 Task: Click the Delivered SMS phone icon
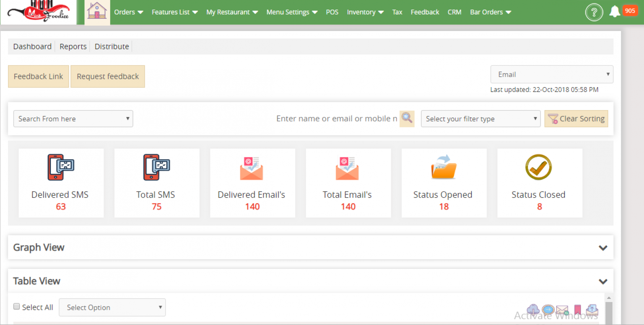tap(61, 167)
